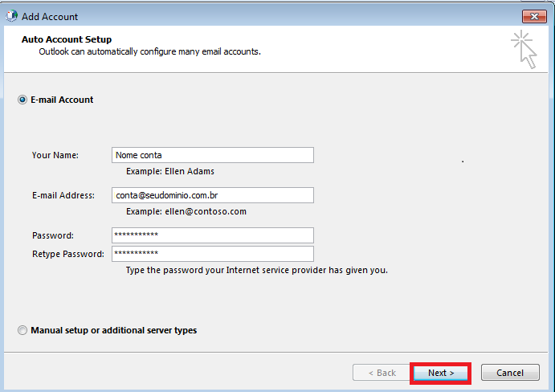Click inside the Password field
Image resolution: width=555 pixels, height=392 pixels.
pos(213,235)
